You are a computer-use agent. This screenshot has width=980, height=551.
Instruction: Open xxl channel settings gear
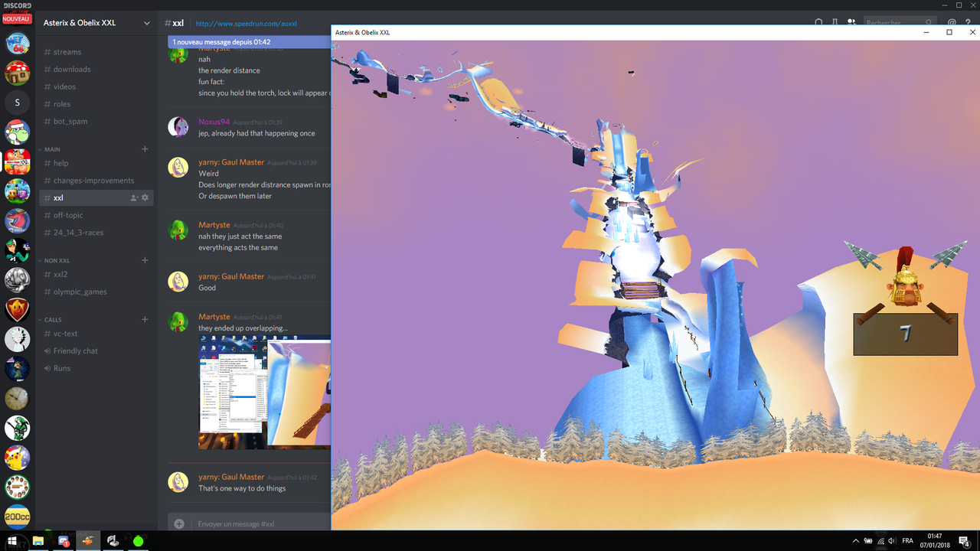coord(145,197)
